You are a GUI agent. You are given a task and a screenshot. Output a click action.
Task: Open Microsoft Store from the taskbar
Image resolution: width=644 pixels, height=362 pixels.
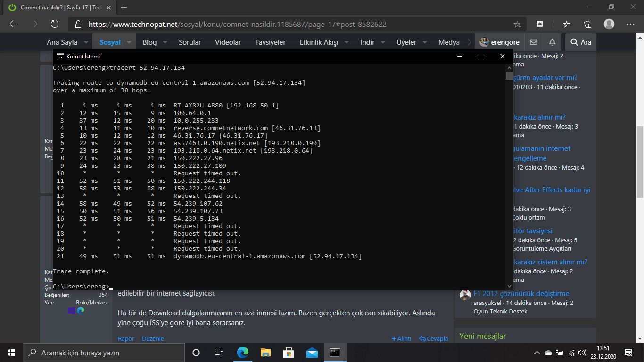click(x=289, y=353)
